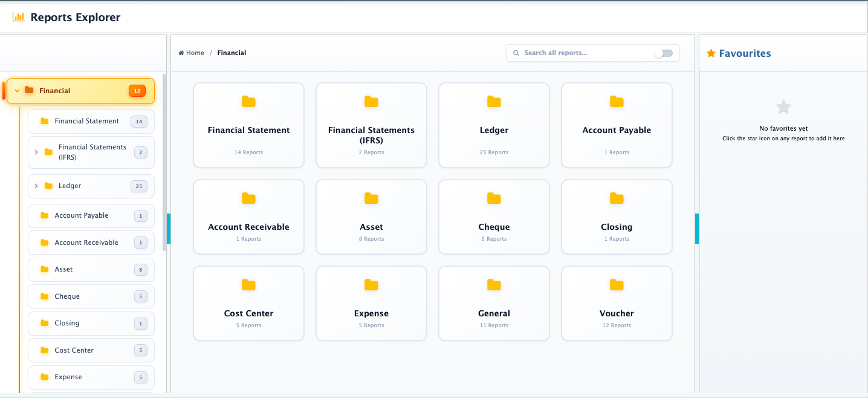
Task: Click '8 Reports' text on Asset card
Action: click(371, 239)
